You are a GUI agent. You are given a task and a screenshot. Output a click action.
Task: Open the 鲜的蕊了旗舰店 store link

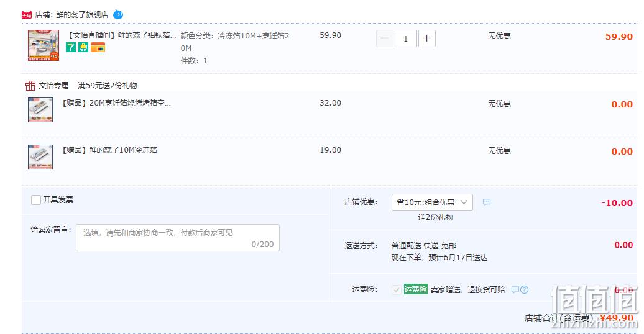coord(82,15)
